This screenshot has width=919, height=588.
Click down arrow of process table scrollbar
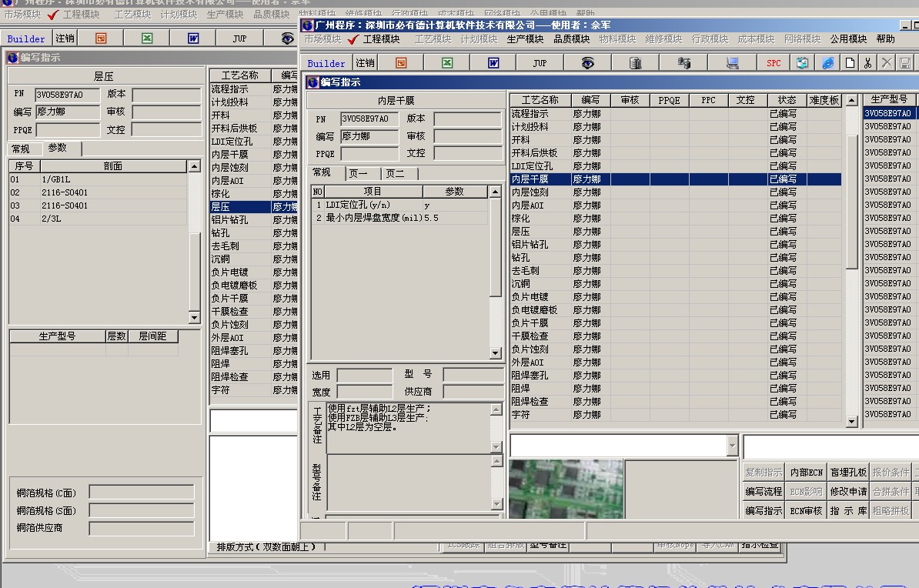coord(851,421)
